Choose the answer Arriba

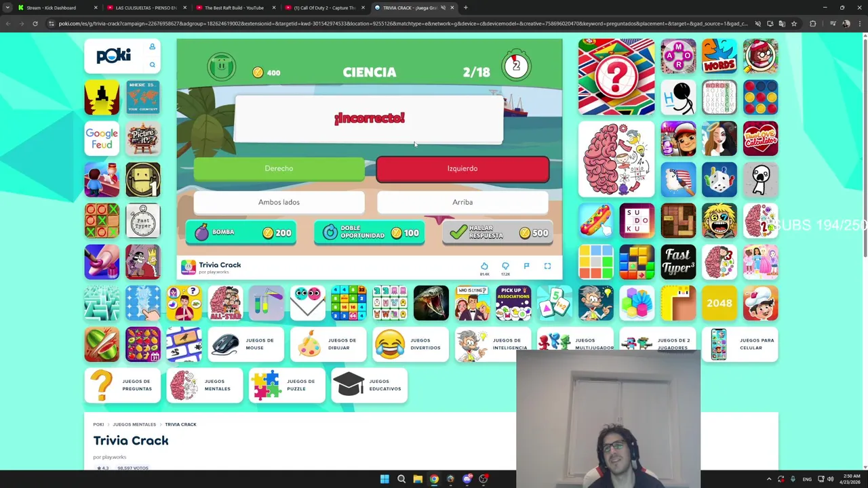pyautogui.click(x=462, y=202)
